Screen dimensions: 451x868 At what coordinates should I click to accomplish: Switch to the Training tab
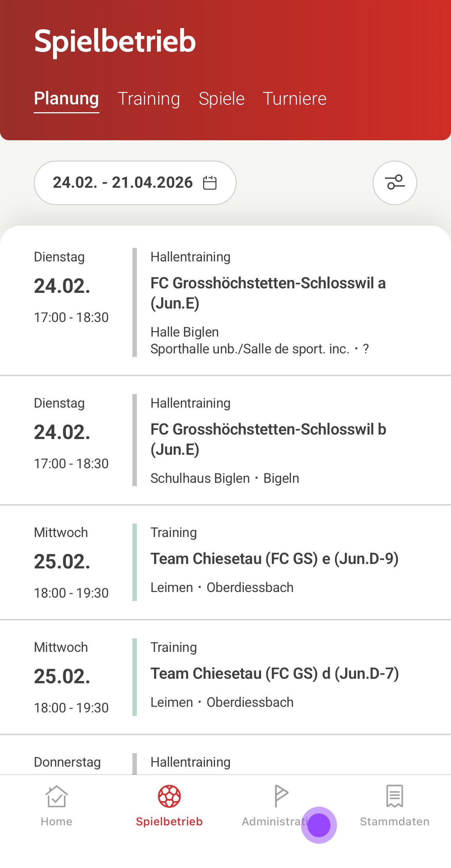point(149,99)
